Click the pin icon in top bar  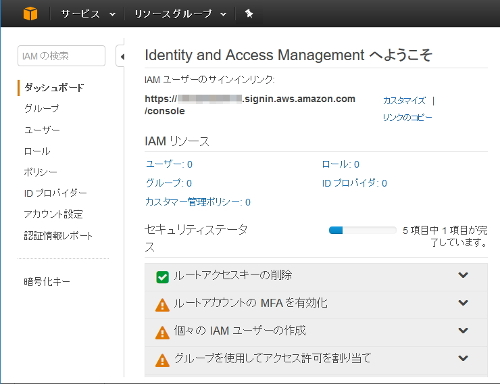pyautogui.click(x=249, y=14)
